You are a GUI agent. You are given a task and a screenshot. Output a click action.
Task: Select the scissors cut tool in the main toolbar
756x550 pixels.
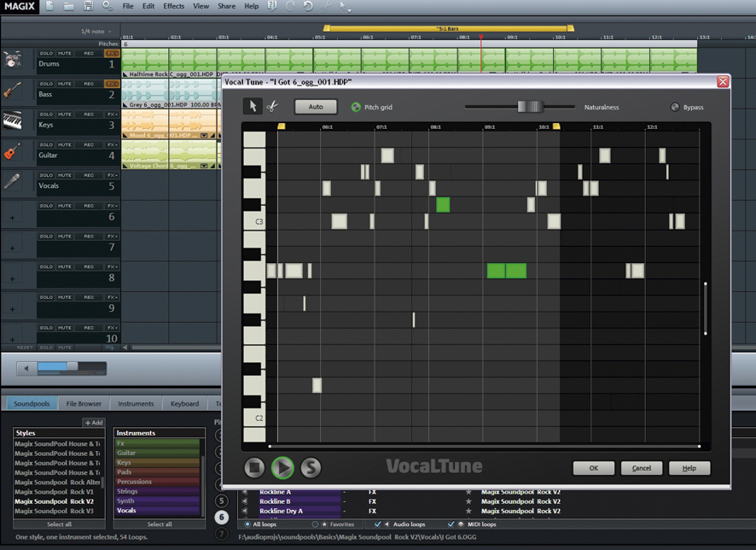[x=327, y=6]
